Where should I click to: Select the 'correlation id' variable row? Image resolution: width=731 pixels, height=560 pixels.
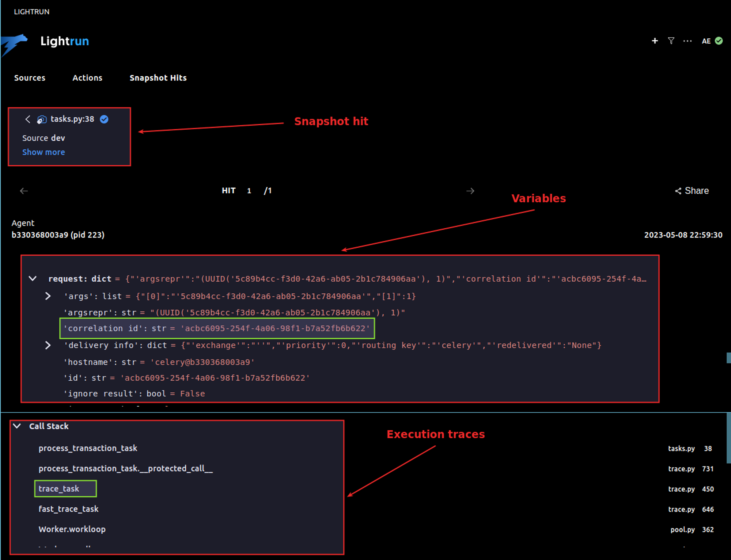tap(217, 328)
